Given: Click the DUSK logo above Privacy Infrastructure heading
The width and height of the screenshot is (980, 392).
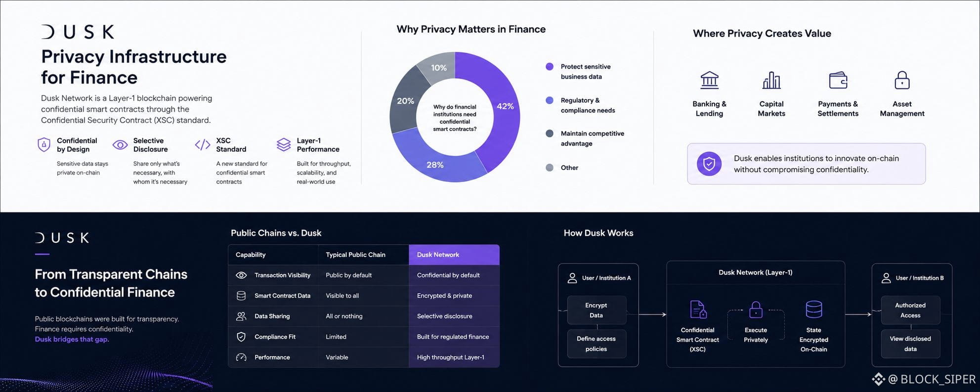Looking at the screenshot, I should 78,32.
